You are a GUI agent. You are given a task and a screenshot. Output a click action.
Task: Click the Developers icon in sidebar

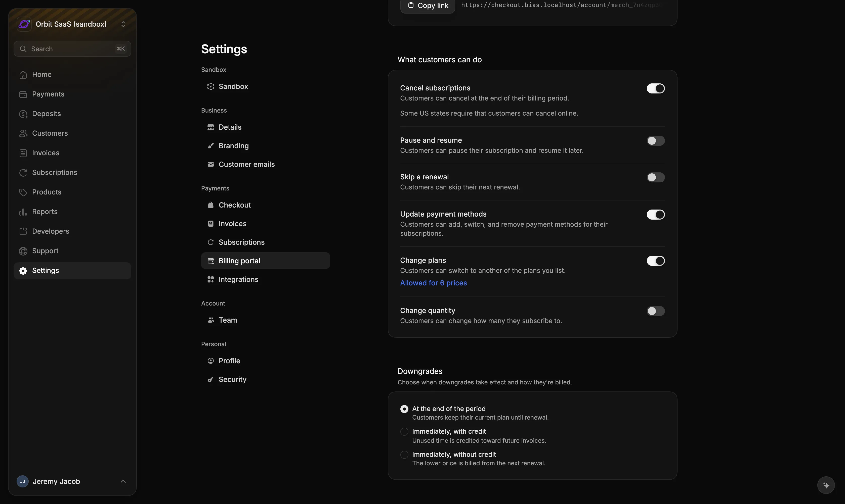click(23, 232)
